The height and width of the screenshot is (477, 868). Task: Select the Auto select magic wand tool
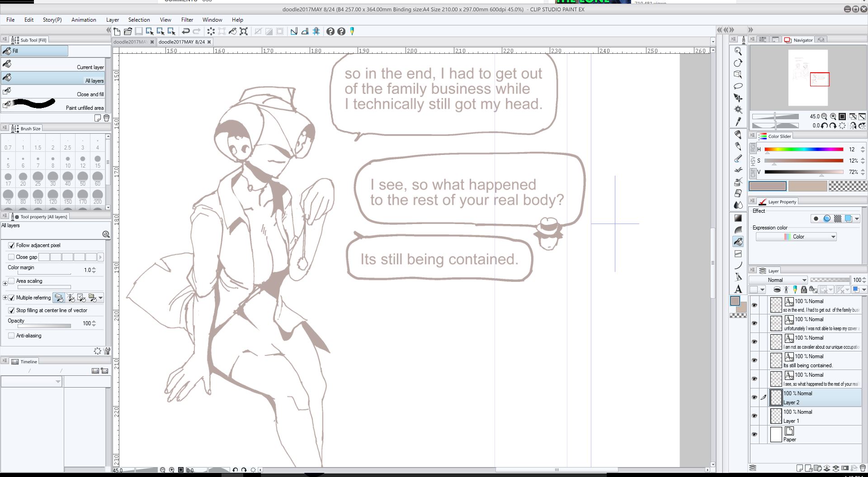click(738, 110)
